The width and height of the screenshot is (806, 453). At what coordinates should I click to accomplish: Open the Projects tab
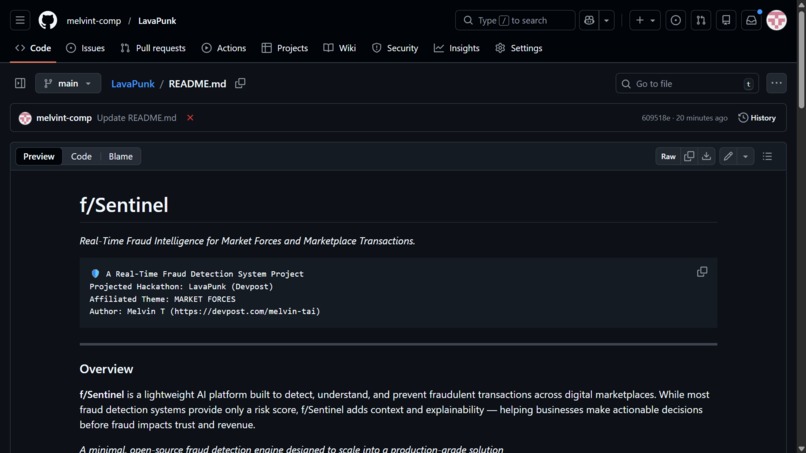[285, 48]
